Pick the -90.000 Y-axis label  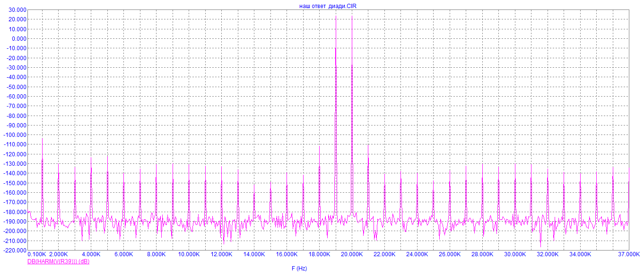point(17,125)
